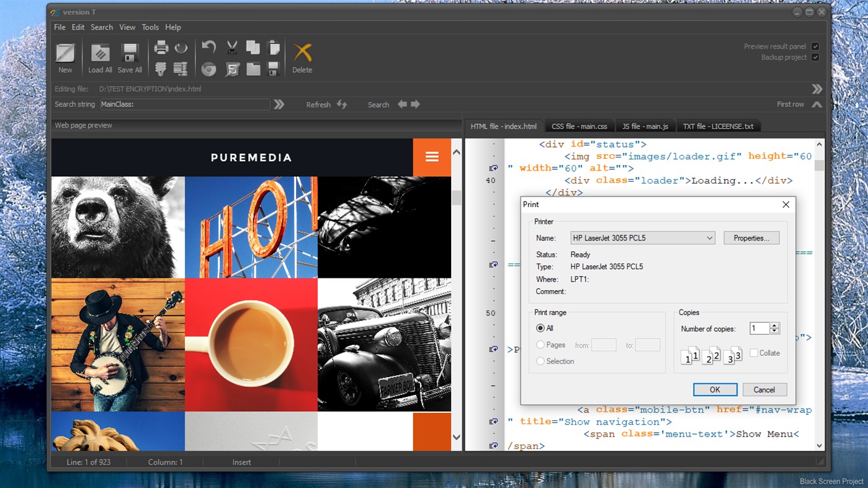Click the Chrome browser preview icon
This screenshot has height=488, width=868.
(209, 69)
